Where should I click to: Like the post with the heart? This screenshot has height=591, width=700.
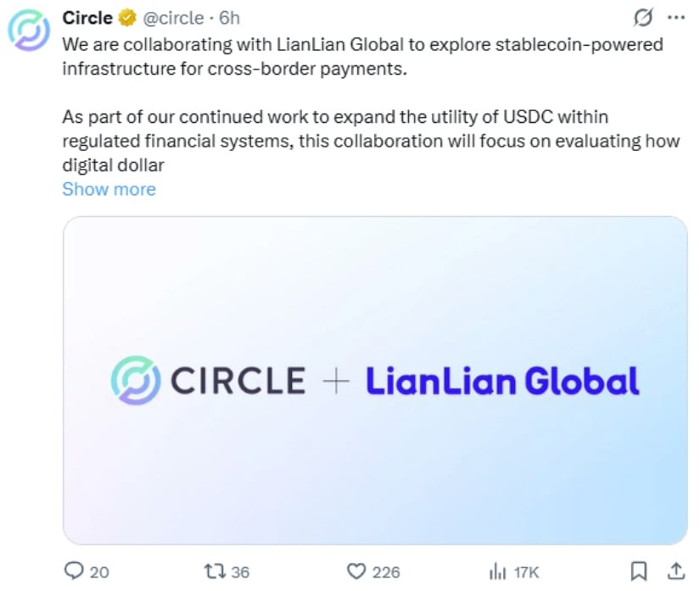click(x=357, y=571)
